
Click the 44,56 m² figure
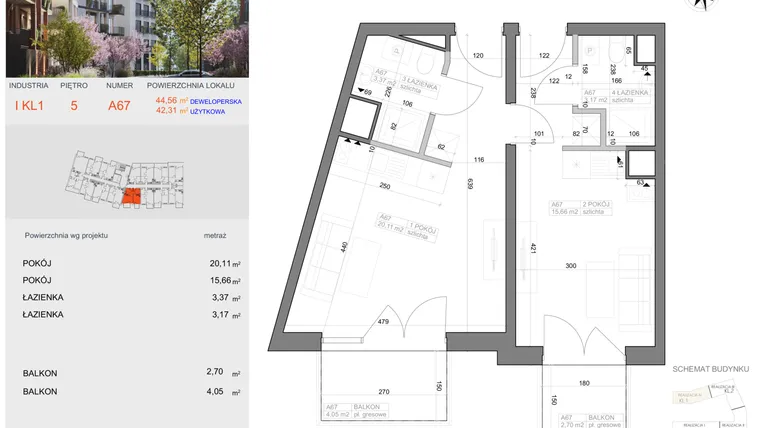[x=172, y=101]
